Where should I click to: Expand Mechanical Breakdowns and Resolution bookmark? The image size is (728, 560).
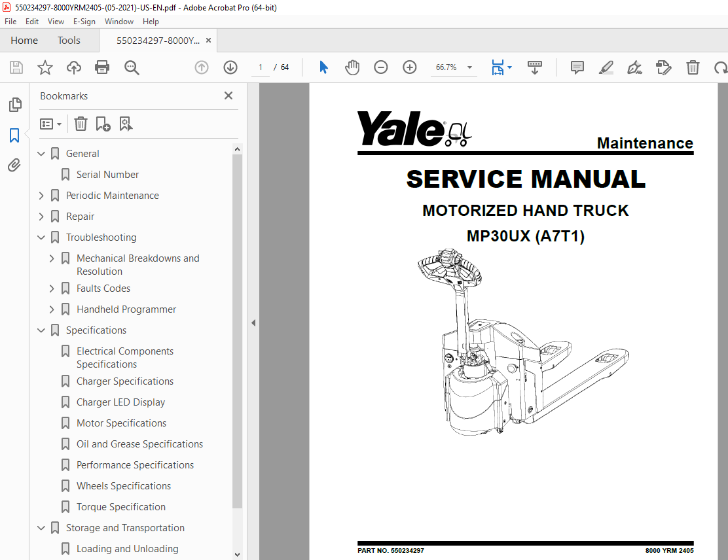[x=52, y=258]
